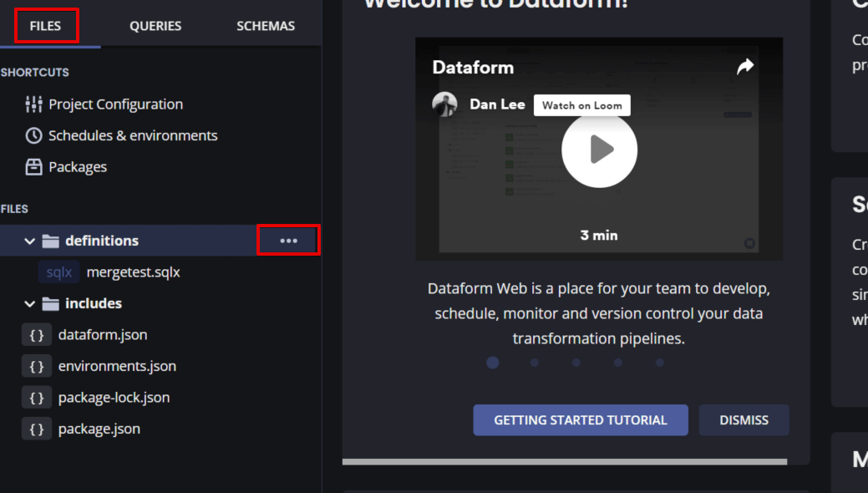Open Project Configuration shortcut
The image size is (868, 493).
tap(115, 104)
